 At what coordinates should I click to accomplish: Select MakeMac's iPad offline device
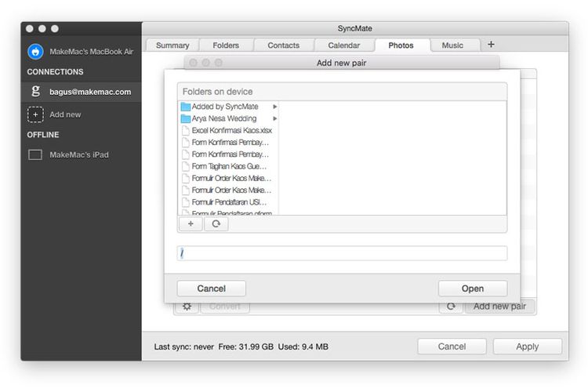click(79, 154)
